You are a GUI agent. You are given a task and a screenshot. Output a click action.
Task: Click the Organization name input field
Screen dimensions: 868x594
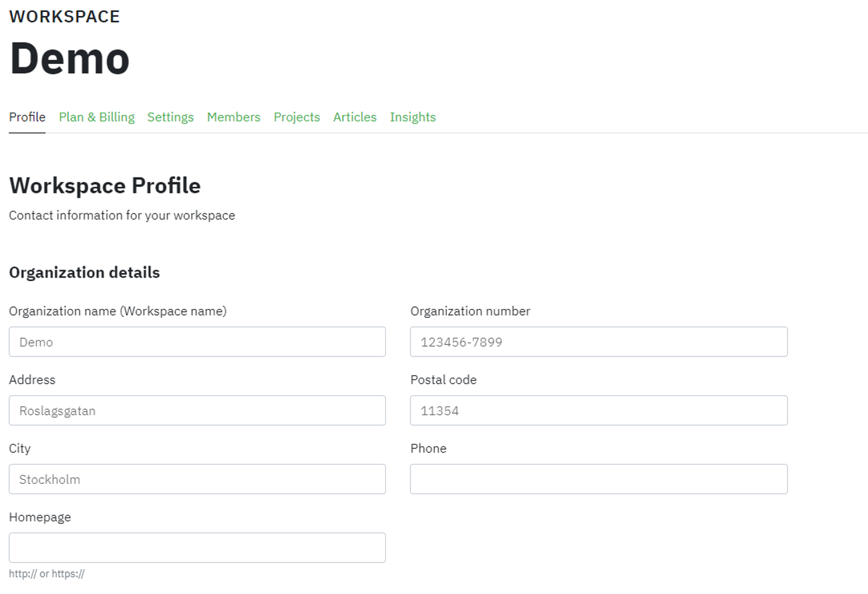197,342
